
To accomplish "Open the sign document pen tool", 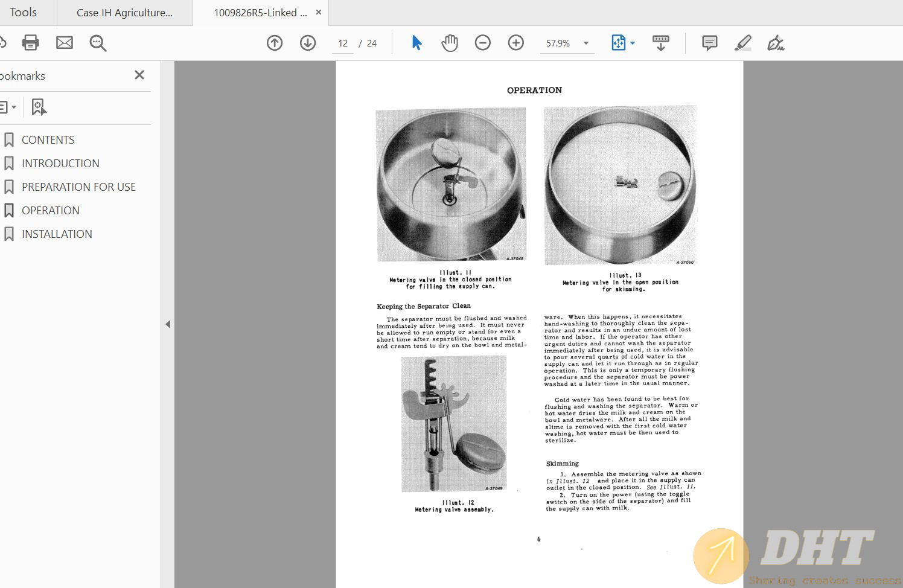I will 776,43.
